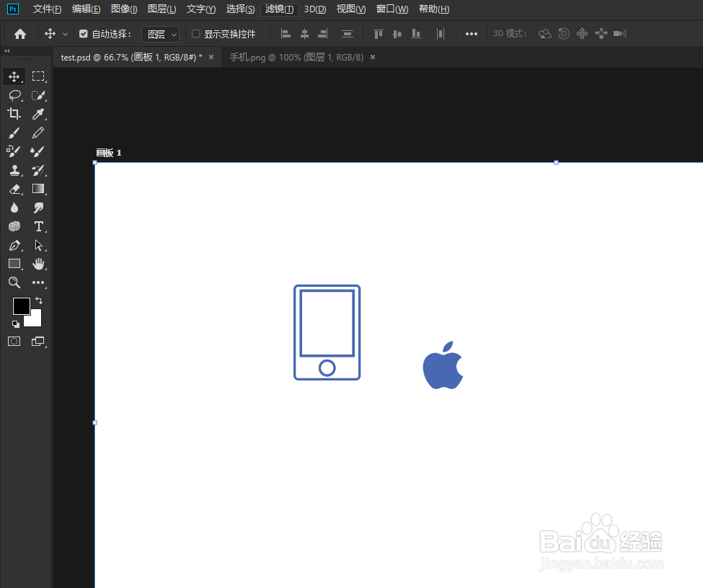Select the Rectangle shape tool
This screenshot has width=703, height=588.
tap(14, 264)
